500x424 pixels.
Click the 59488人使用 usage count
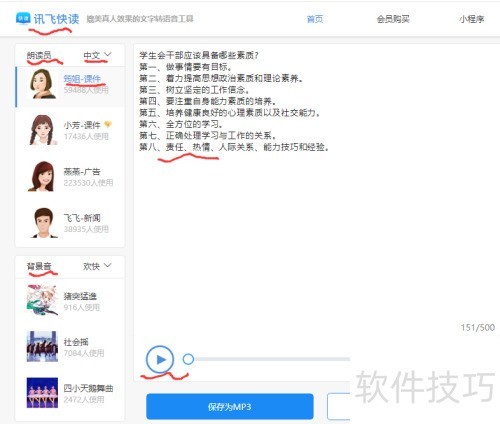click(x=86, y=90)
